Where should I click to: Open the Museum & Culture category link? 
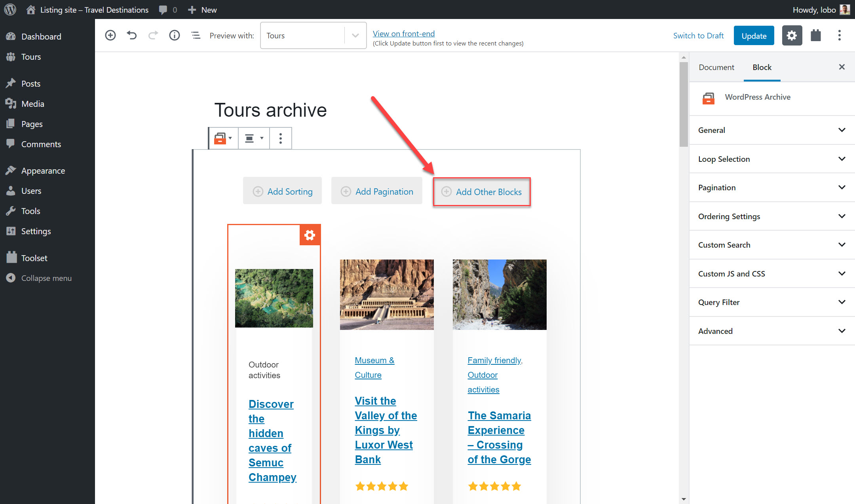[x=374, y=368]
